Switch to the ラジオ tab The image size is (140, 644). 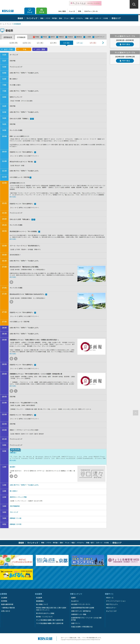coord(41,11)
